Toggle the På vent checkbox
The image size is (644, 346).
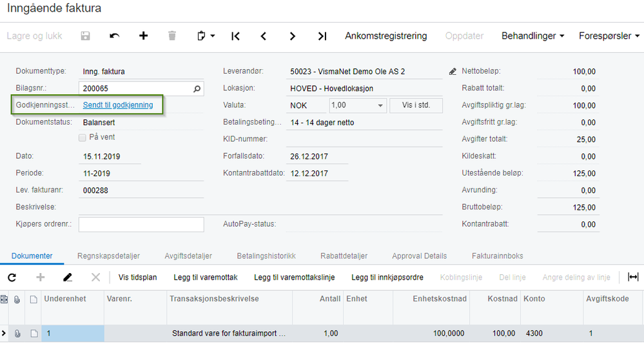[82, 137]
